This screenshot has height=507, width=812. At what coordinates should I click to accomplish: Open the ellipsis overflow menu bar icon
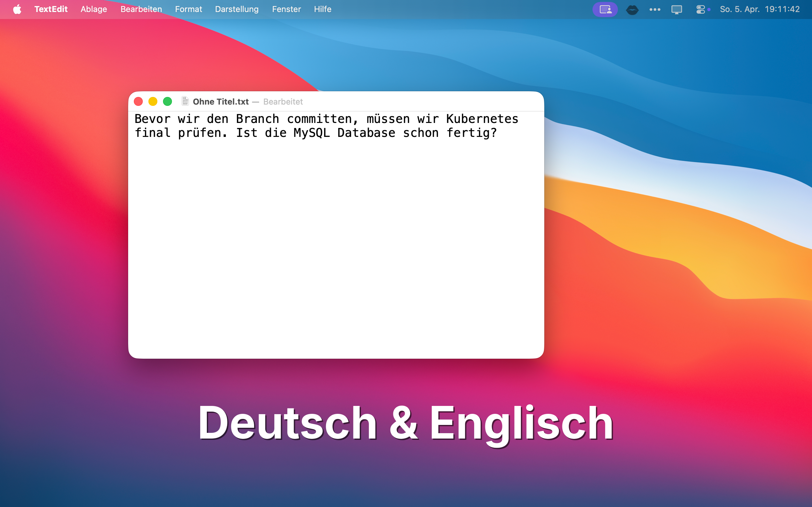[x=655, y=9]
